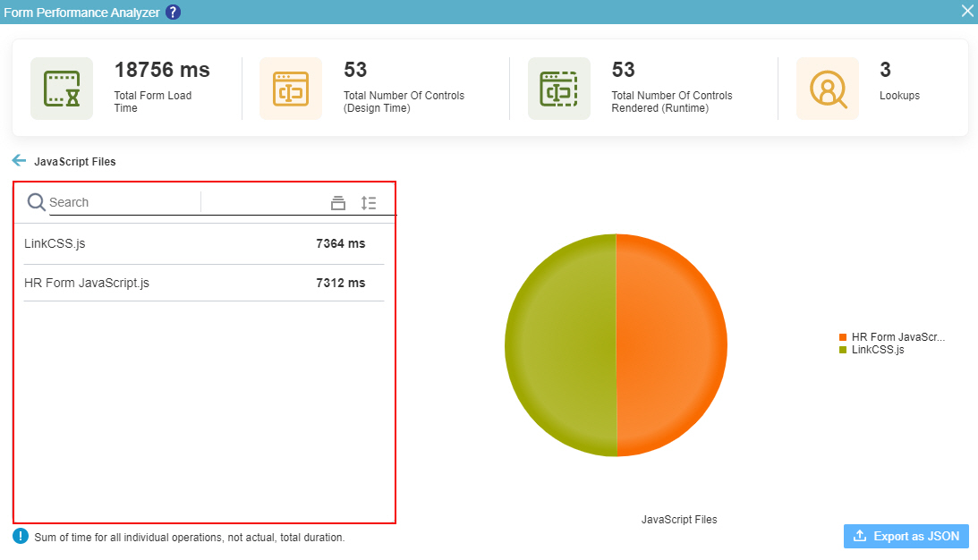Click the Total Form Load Time label
This screenshot has height=560, width=978.
click(153, 102)
